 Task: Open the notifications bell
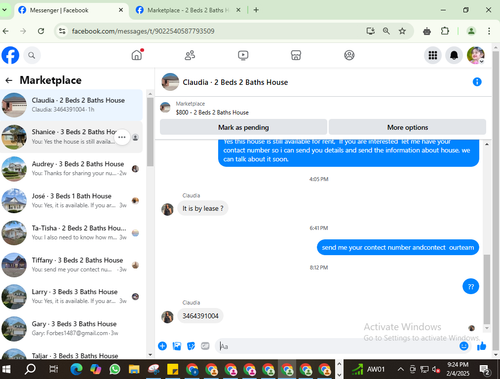click(x=454, y=55)
